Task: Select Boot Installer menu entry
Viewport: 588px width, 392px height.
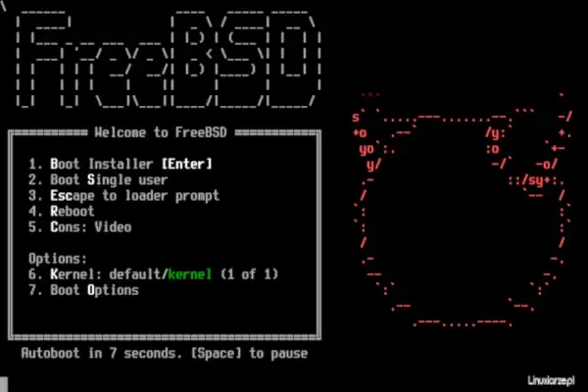Action: tap(120, 164)
